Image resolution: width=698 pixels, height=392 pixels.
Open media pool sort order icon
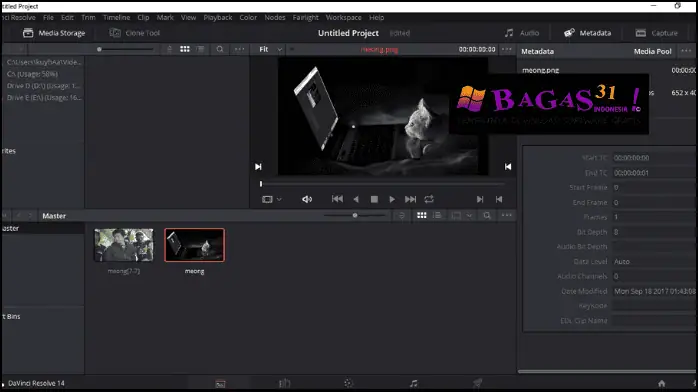click(x=402, y=215)
